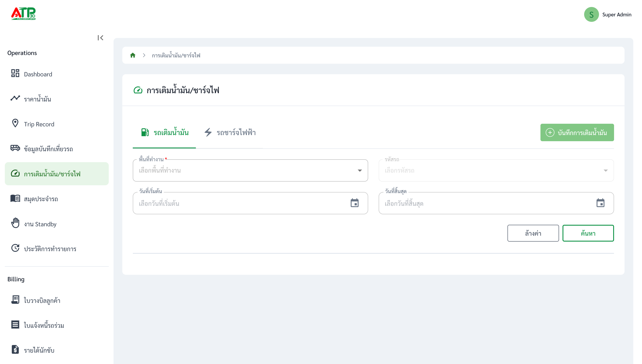The width and height of the screenshot is (642, 364).
Task: Click the ATP30 company logo
Action: (23, 14)
